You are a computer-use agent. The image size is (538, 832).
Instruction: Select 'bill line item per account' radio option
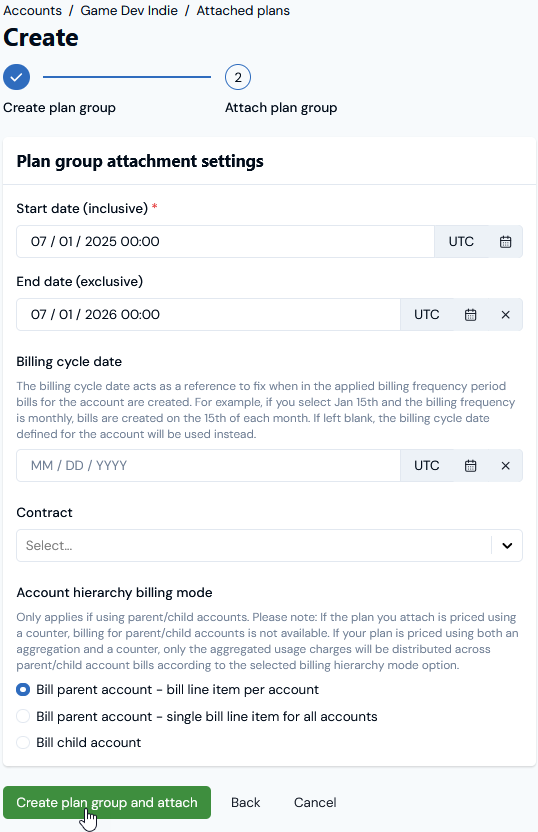(x=23, y=690)
